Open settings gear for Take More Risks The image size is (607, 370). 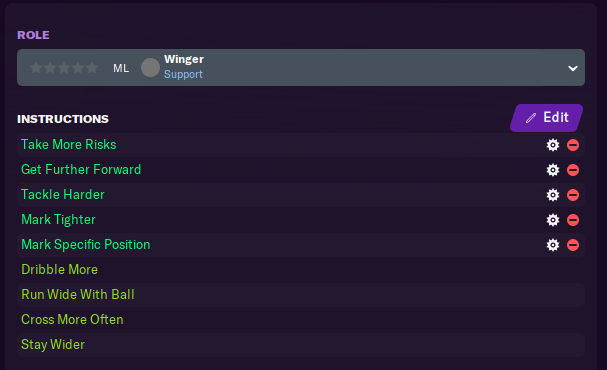pos(553,145)
